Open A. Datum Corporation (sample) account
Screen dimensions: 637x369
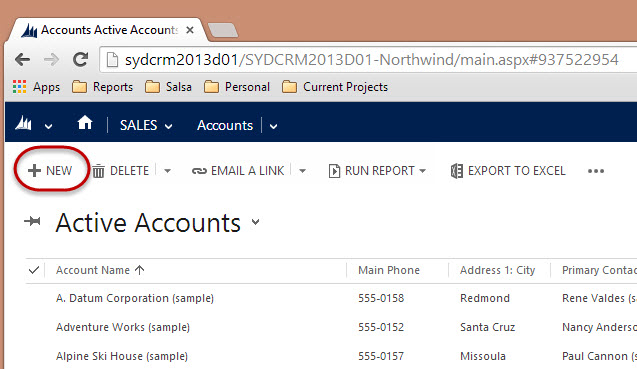pyautogui.click(x=135, y=298)
